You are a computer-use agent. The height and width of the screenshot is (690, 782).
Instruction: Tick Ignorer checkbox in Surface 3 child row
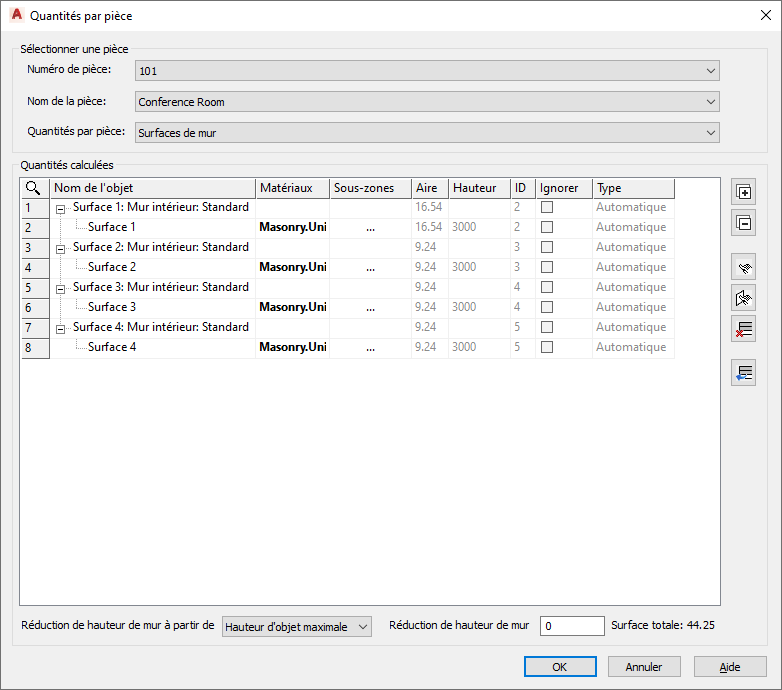(x=547, y=307)
